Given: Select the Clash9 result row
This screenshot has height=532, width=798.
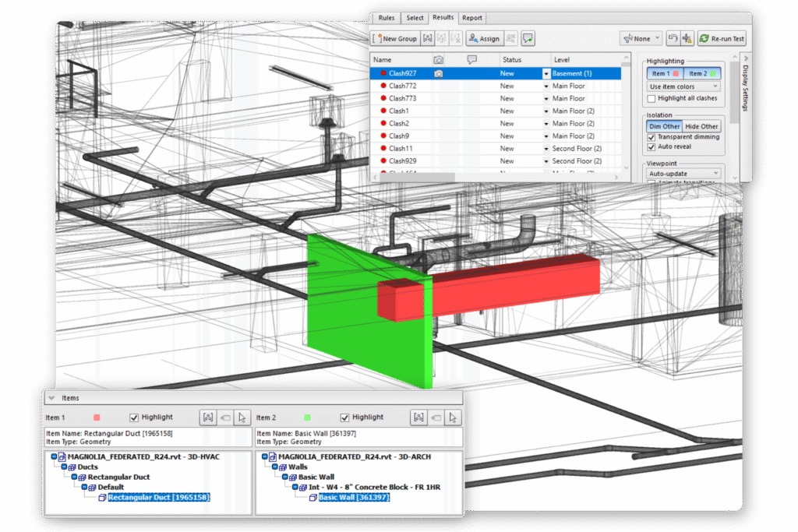Looking at the screenshot, I should [x=496, y=136].
